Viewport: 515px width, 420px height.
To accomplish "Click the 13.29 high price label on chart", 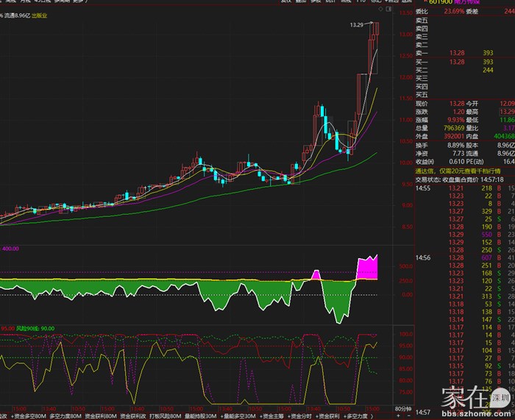I will [356, 25].
